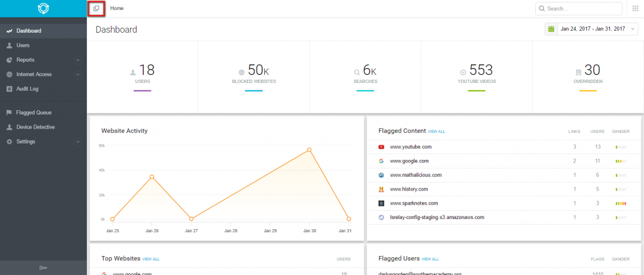Click the google.com danger level bar
644x275 pixels.
(x=621, y=161)
